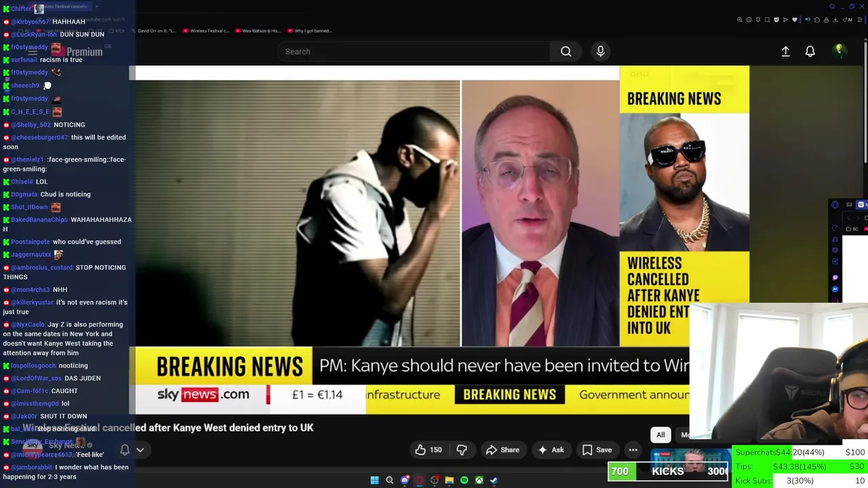Open the Windows Start menu

coord(374,480)
